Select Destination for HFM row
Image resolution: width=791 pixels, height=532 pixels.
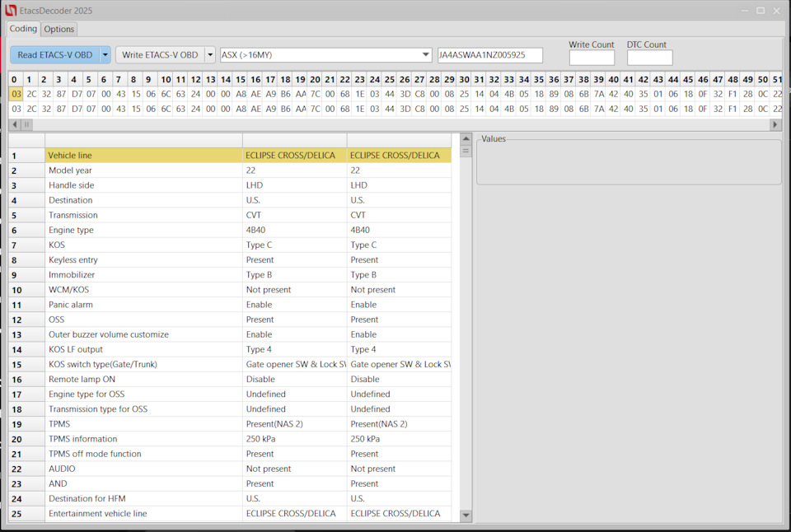(230, 498)
